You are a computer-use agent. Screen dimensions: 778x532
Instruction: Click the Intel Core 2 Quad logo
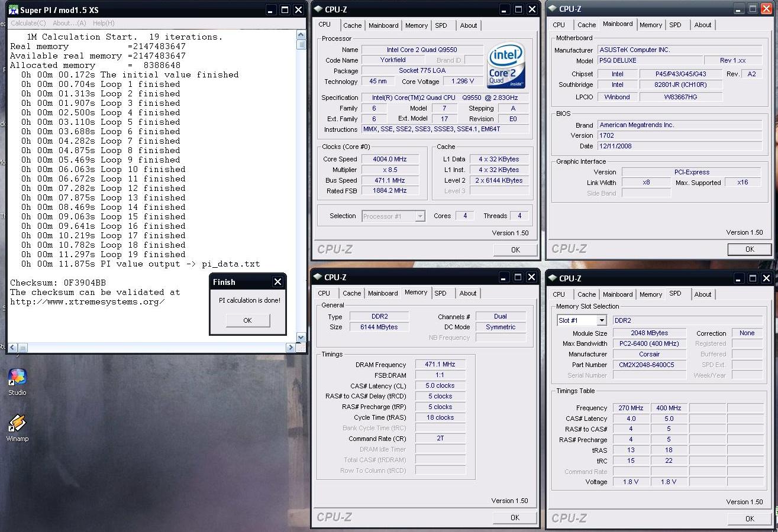[x=506, y=65]
